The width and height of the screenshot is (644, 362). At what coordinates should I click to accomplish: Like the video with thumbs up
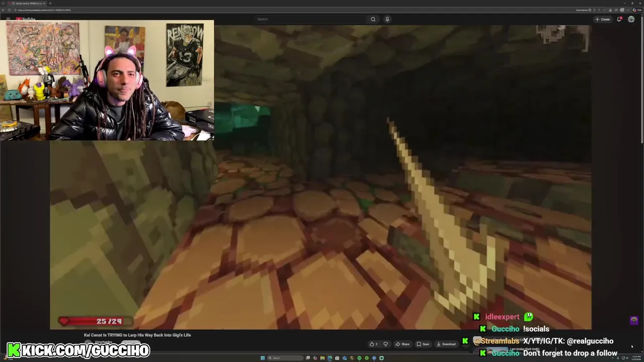tap(373, 344)
